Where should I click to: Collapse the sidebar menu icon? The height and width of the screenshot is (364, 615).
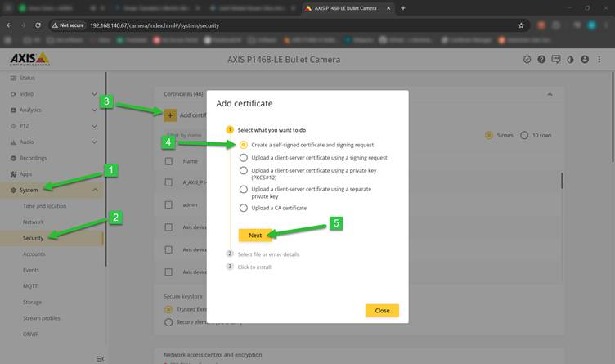click(100, 359)
